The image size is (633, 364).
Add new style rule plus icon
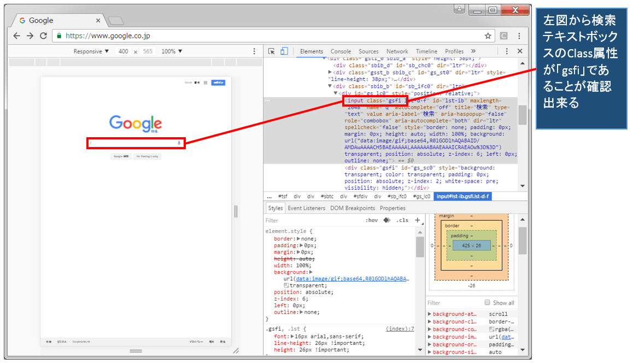(x=418, y=220)
